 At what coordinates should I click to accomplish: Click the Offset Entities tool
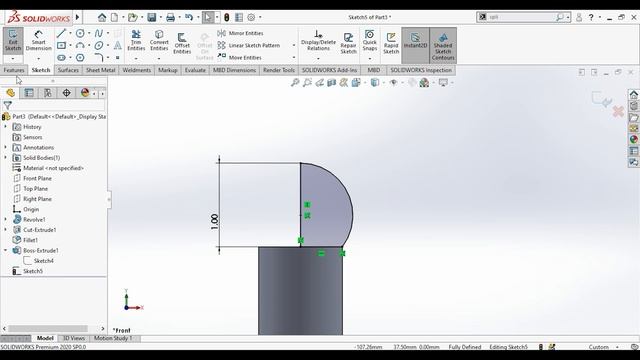pos(182,43)
